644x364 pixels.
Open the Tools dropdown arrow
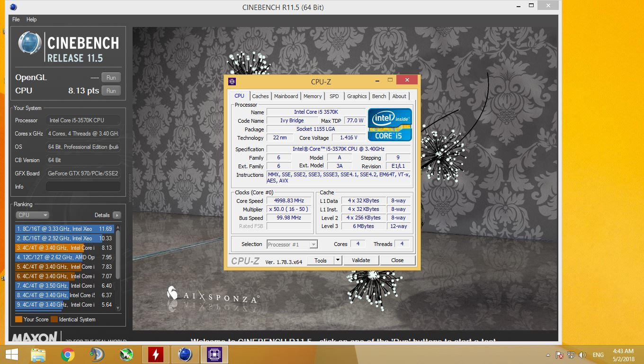point(338,260)
